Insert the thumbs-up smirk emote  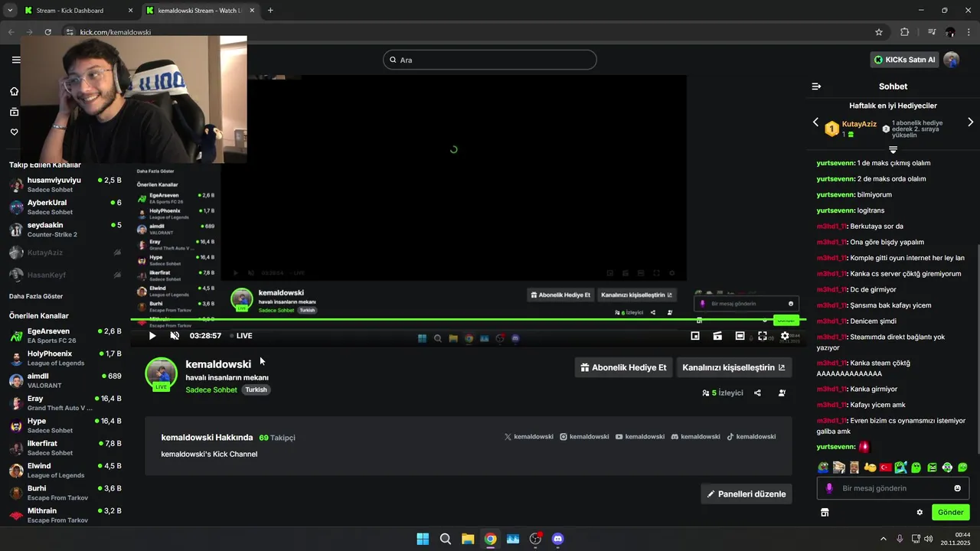(870, 468)
